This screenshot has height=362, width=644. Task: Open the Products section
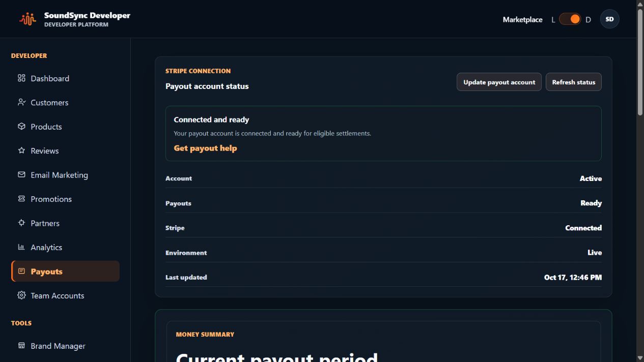65,127
